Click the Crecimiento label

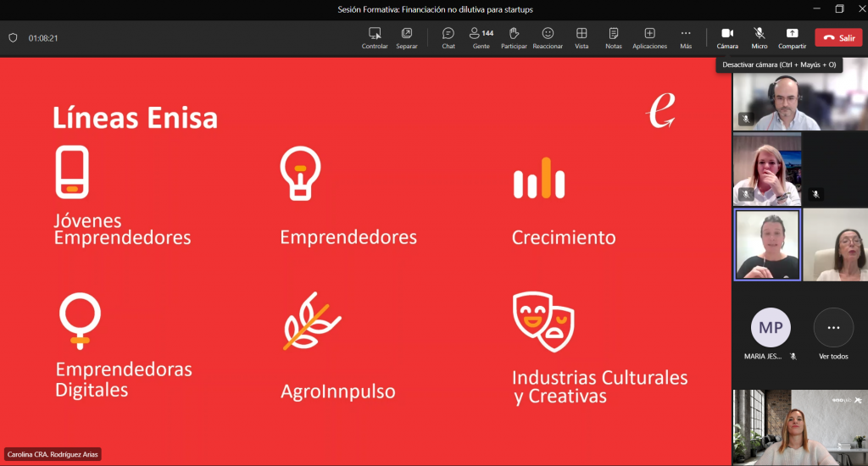pyautogui.click(x=564, y=237)
